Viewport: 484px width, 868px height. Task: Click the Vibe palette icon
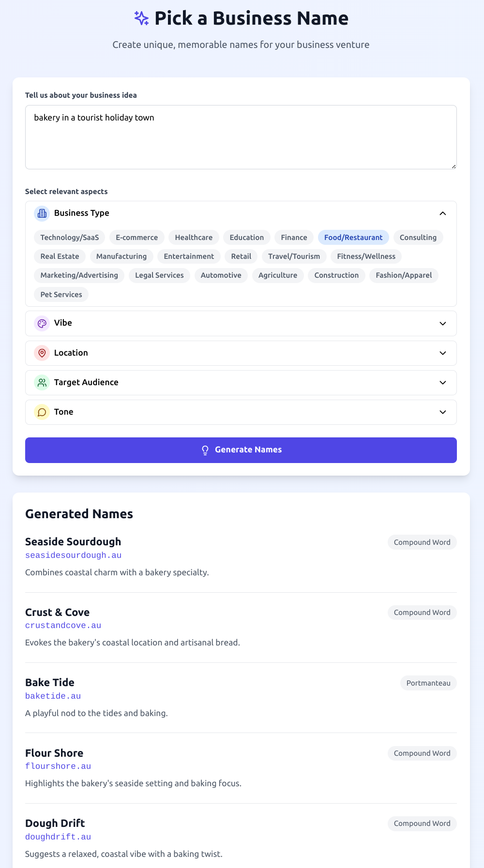pyautogui.click(x=42, y=323)
